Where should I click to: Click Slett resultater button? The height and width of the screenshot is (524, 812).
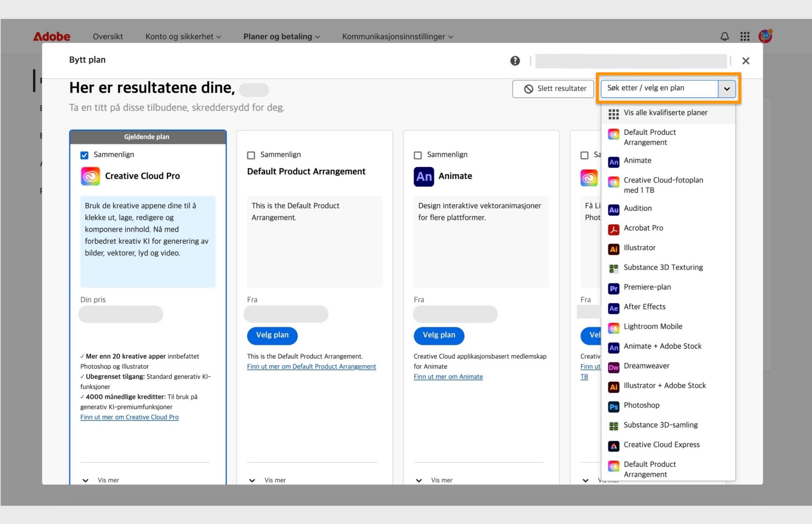click(x=554, y=89)
